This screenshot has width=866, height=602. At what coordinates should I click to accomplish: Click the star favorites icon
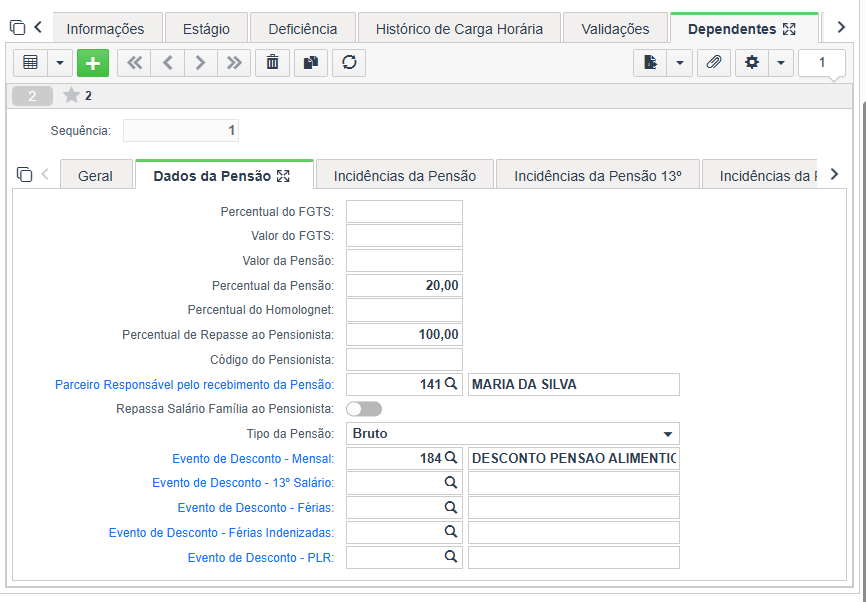coord(71,96)
